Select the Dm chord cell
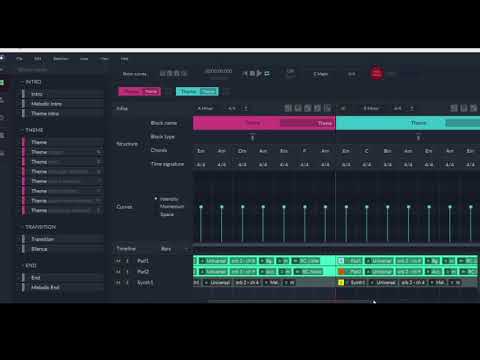The image size is (480, 360). click(x=242, y=151)
